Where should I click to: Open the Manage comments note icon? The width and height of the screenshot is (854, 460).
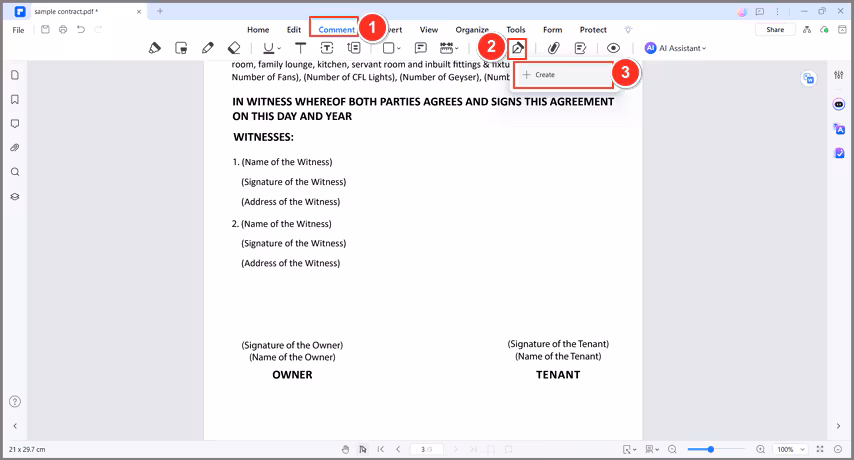(581, 48)
